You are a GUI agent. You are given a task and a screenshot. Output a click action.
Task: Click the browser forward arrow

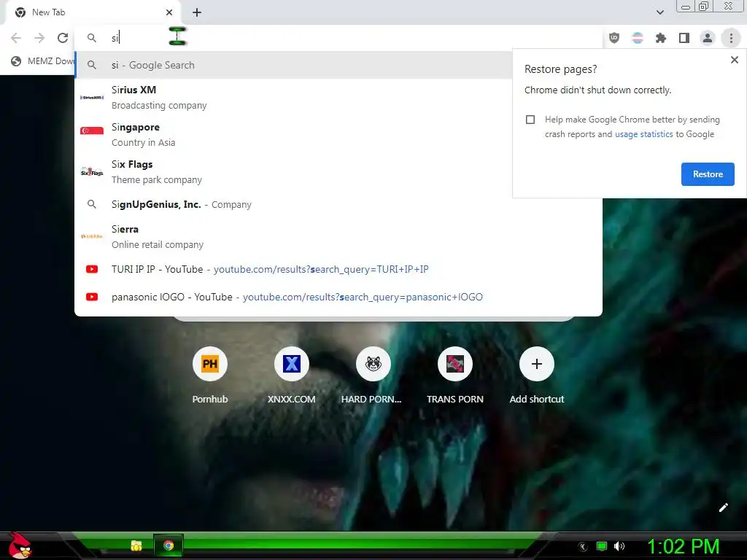click(39, 38)
